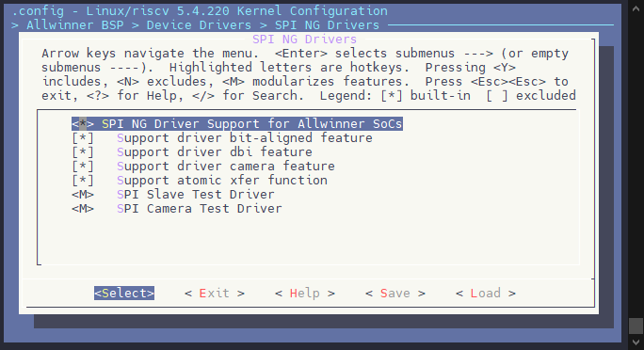Select the Support driver dbi feature entry
644x350 pixels.
click(192, 152)
